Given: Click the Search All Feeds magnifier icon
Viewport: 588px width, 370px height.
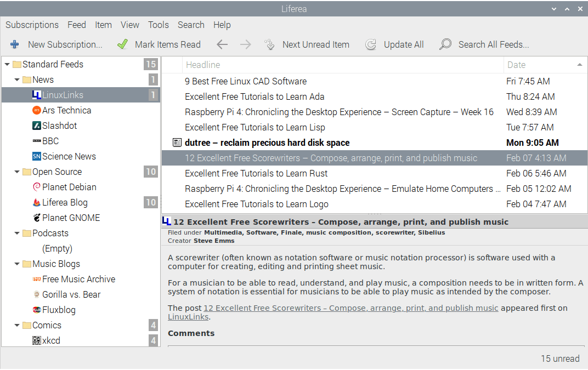Looking at the screenshot, I should (445, 44).
